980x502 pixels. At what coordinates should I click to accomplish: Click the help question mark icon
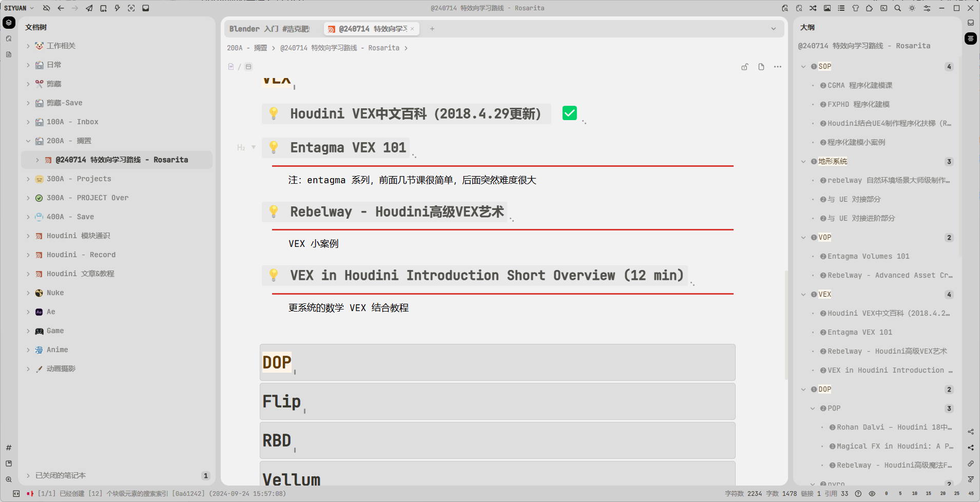click(858, 494)
